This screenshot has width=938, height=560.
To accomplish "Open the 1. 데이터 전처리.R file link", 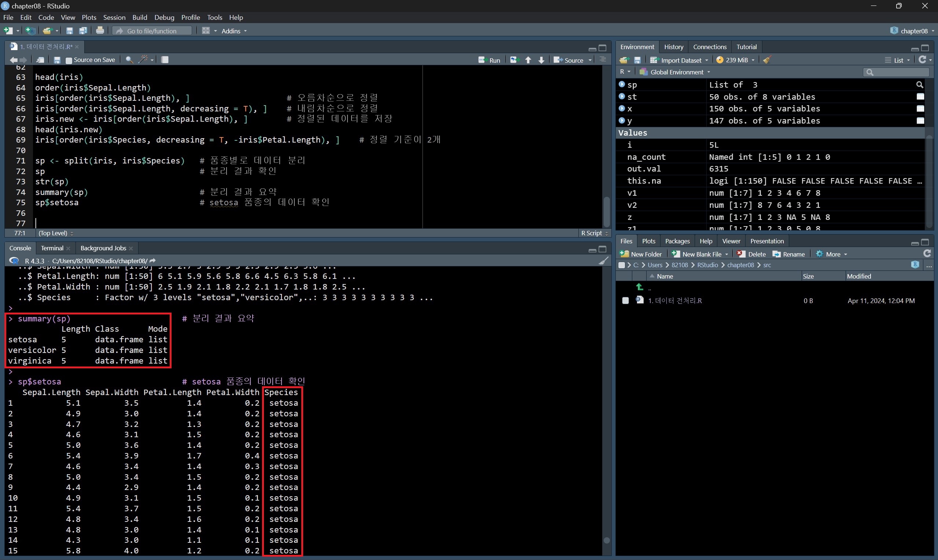I will click(x=675, y=301).
